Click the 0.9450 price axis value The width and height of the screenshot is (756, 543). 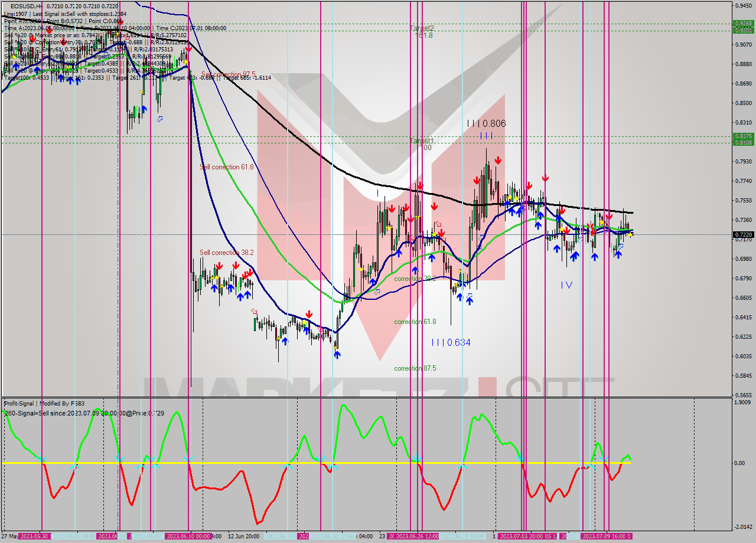click(x=743, y=5)
